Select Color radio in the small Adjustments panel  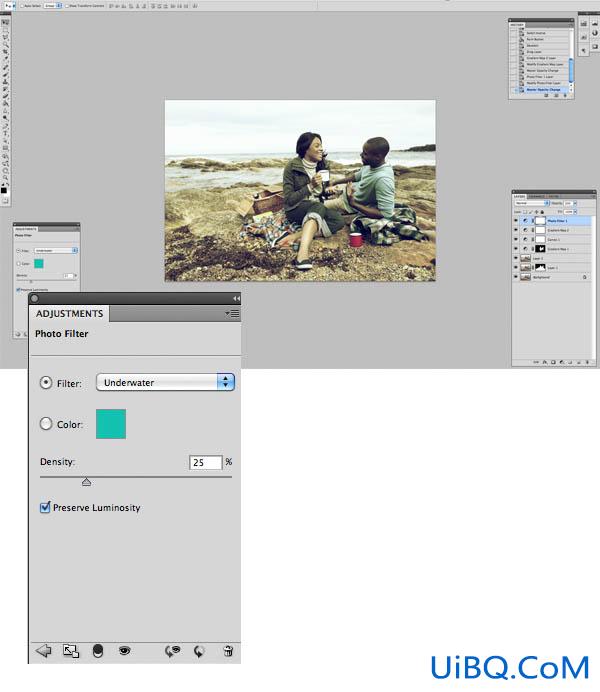pyautogui.click(x=19, y=263)
